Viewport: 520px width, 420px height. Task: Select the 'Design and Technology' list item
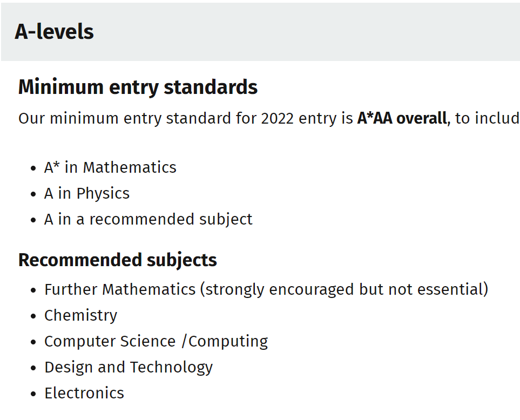(129, 367)
